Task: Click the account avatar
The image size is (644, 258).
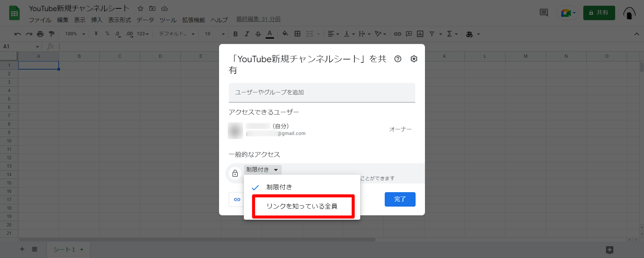Action: [x=629, y=13]
